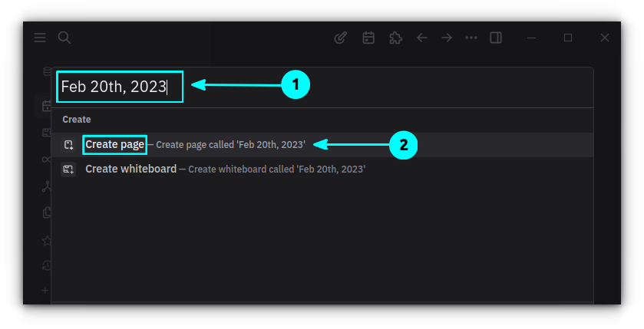The image size is (644, 329).
Task: Open the three-dots more menu
Action: click(471, 38)
